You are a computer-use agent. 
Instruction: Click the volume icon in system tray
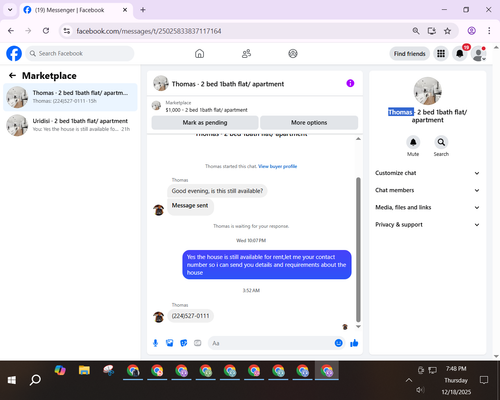tap(420, 390)
